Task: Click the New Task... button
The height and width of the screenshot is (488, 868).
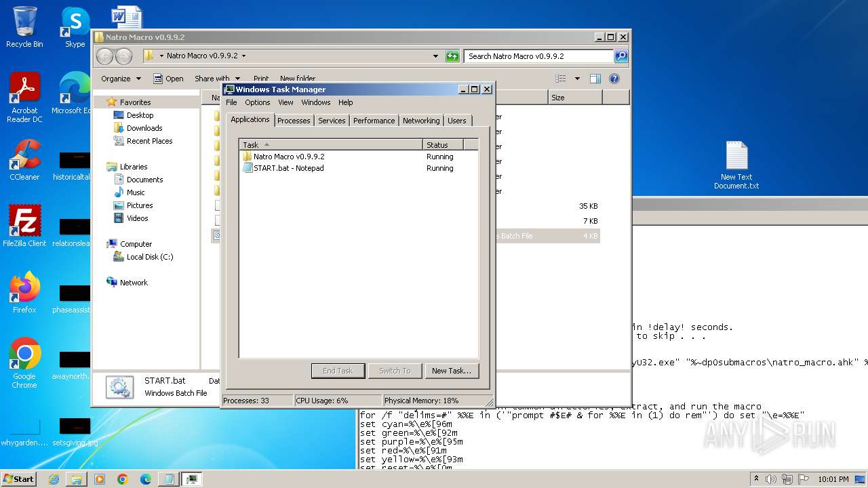Action: pos(452,371)
